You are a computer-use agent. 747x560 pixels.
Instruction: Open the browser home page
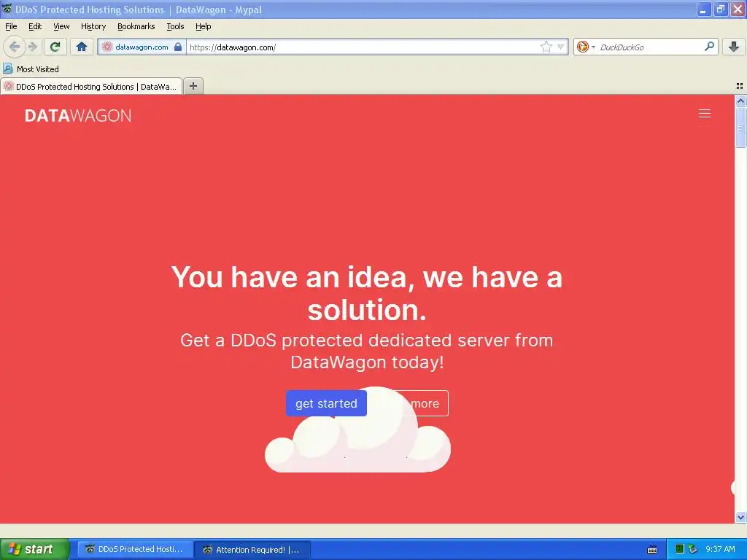[82, 47]
